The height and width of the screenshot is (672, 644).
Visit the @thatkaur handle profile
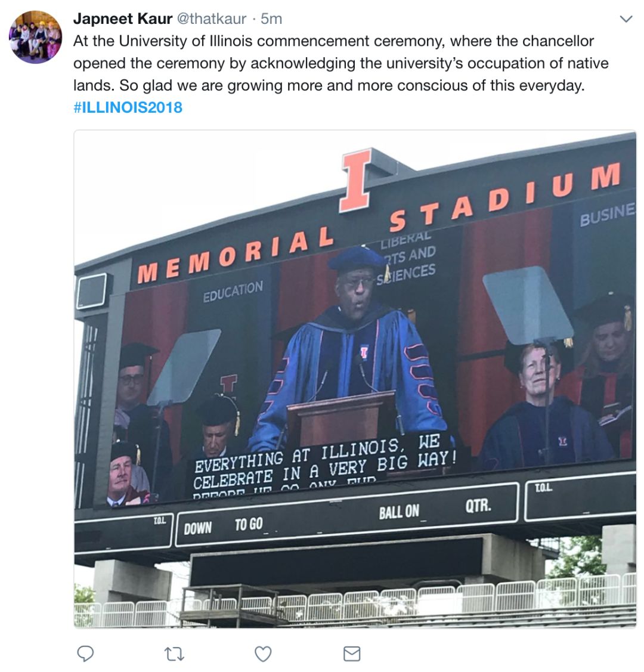211,18
